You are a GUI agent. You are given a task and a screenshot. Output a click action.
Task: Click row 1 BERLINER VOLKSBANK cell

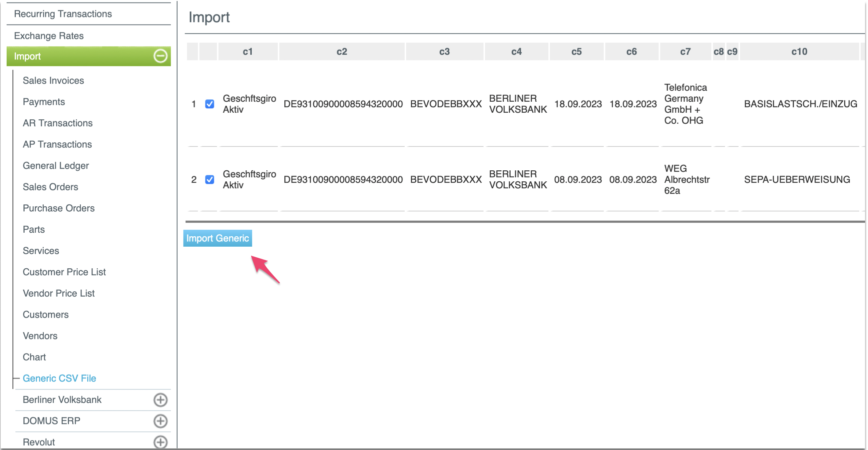pyautogui.click(x=518, y=104)
